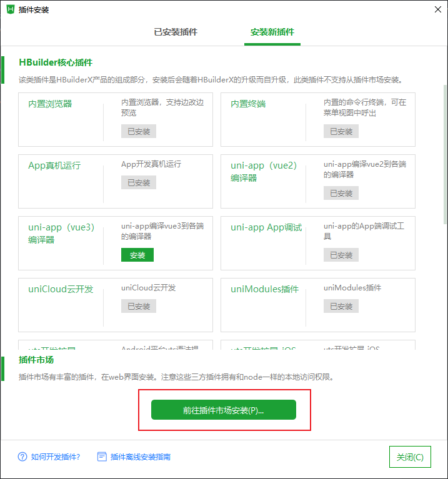Viewport: 448px width, 479px height.
Task: Click description uni-app编译vue3到各端的编译器
Action: point(162,231)
